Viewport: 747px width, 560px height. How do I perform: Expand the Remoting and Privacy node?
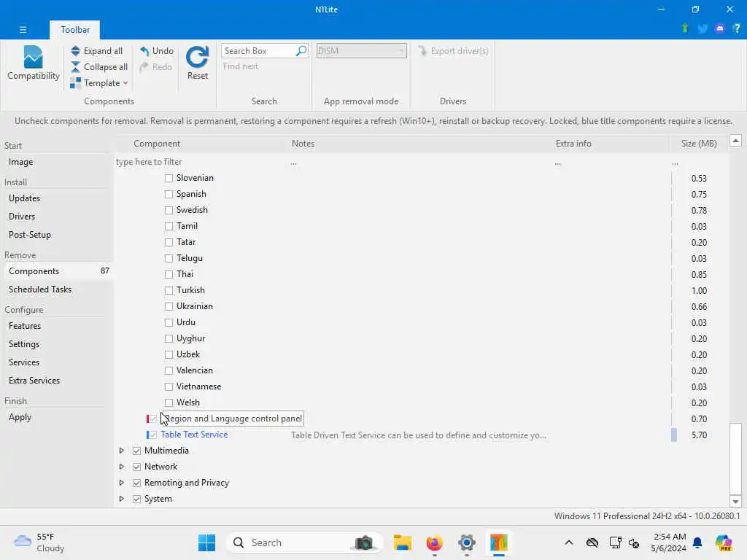[x=122, y=483]
